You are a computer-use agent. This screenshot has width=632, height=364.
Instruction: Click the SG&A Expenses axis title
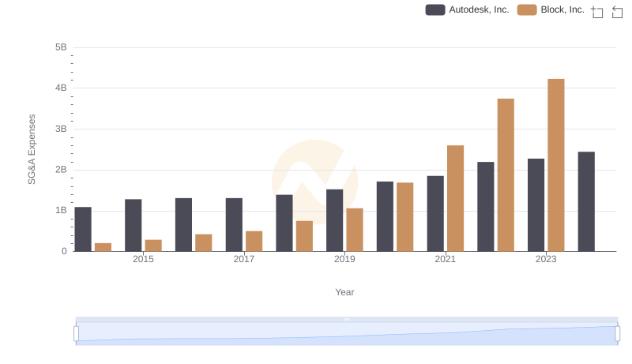32,149
